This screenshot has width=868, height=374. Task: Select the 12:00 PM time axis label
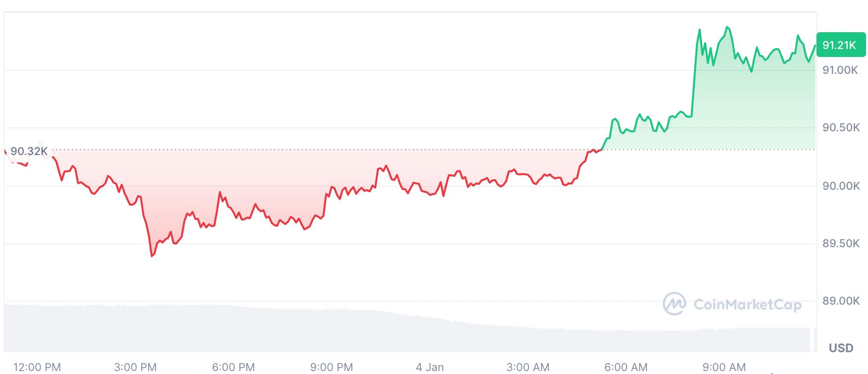click(x=37, y=367)
